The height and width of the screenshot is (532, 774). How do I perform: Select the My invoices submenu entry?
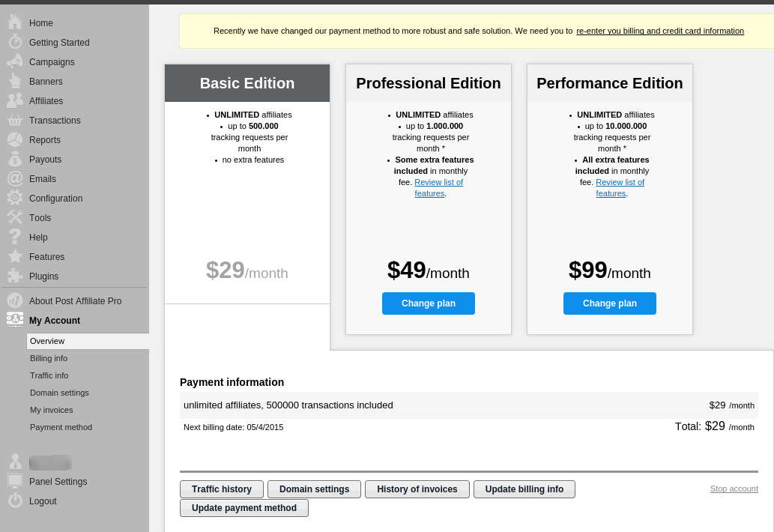click(51, 410)
